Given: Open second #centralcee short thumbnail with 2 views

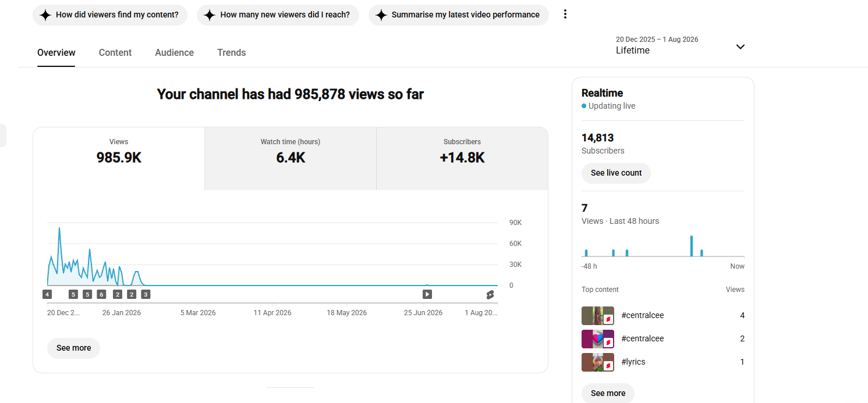Looking at the screenshot, I should click(598, 339).
